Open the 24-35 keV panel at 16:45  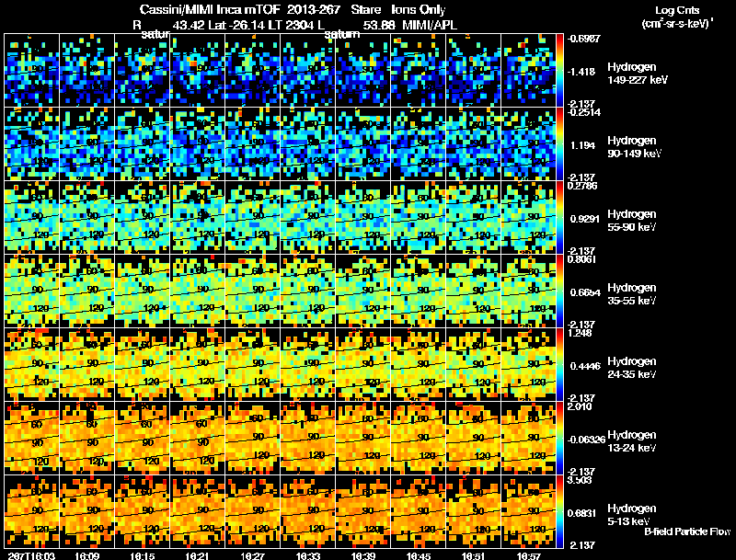[419, 364]
